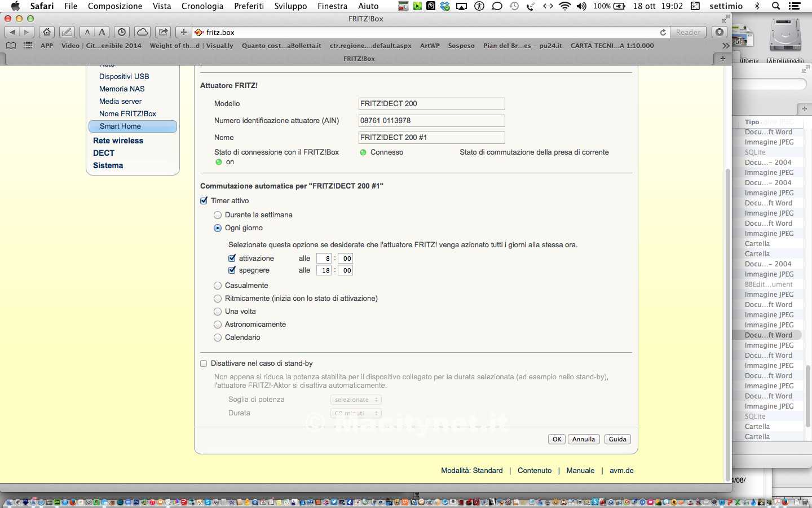Show Top Sites grid icon in bookmarks bar
Viewport: 812px width, 508px height.
28,46
